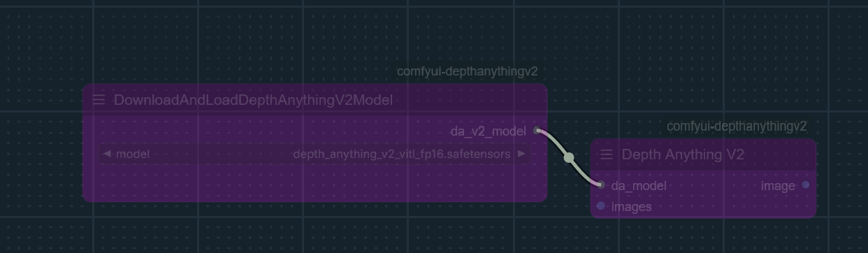
Task: Click the images input label
Action: click(x=631, y=207)
